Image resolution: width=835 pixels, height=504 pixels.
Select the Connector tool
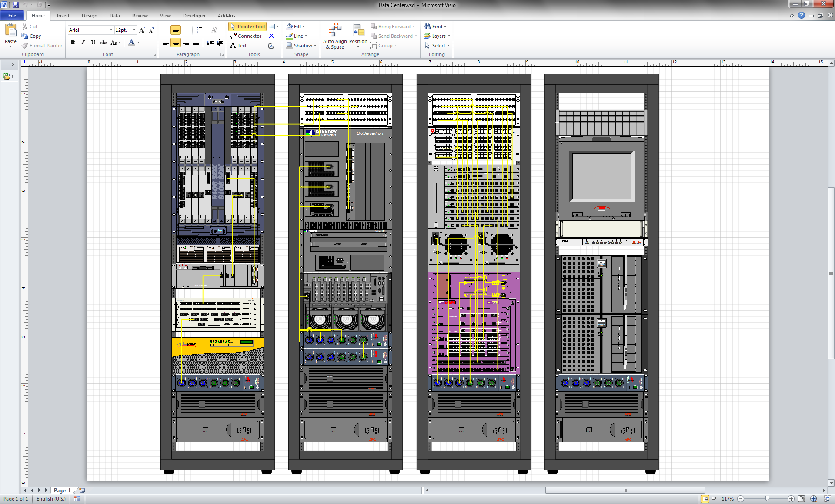[x=246, y=36]
